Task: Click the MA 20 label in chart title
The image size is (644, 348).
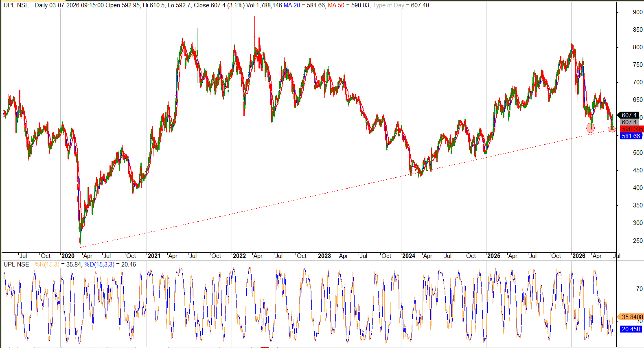Action: click(291, 5)
